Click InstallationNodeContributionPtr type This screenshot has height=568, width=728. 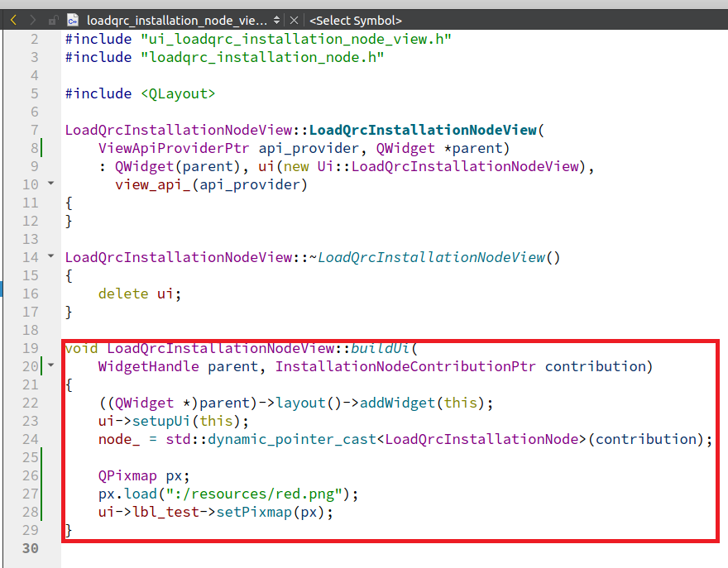click(406, 366)
